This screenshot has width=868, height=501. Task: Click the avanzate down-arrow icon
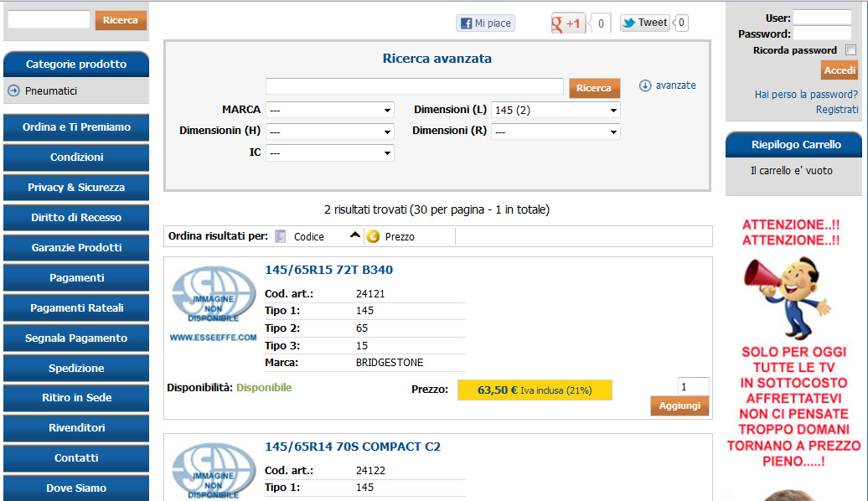645,85
